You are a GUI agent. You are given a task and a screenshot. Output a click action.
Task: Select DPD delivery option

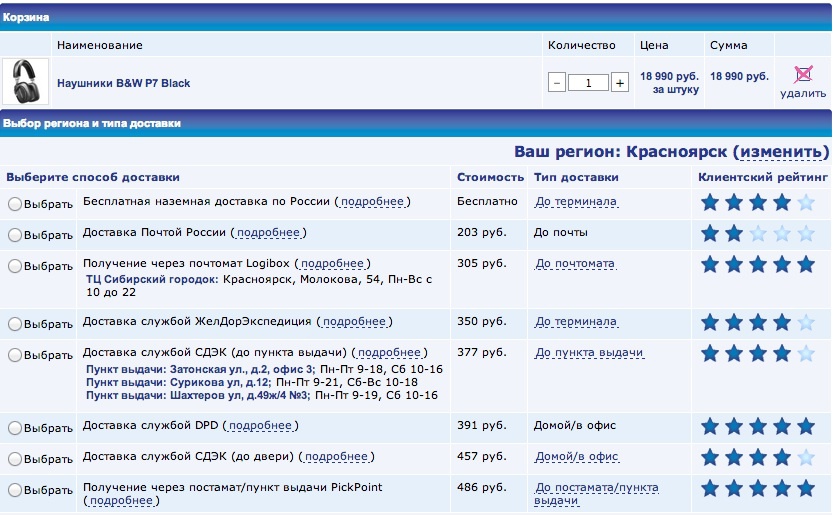tap(15, 428)
